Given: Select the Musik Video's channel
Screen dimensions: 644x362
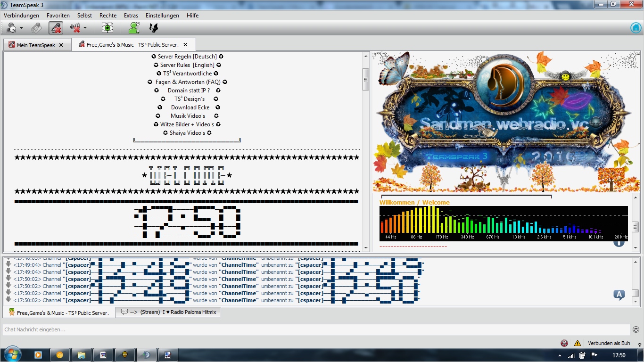Looking at the screenshot, I should pyautogui.click(x=188, y=116).
